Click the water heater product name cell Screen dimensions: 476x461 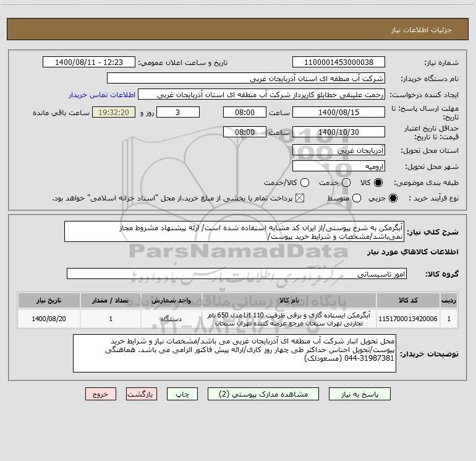tap(289, 319)
